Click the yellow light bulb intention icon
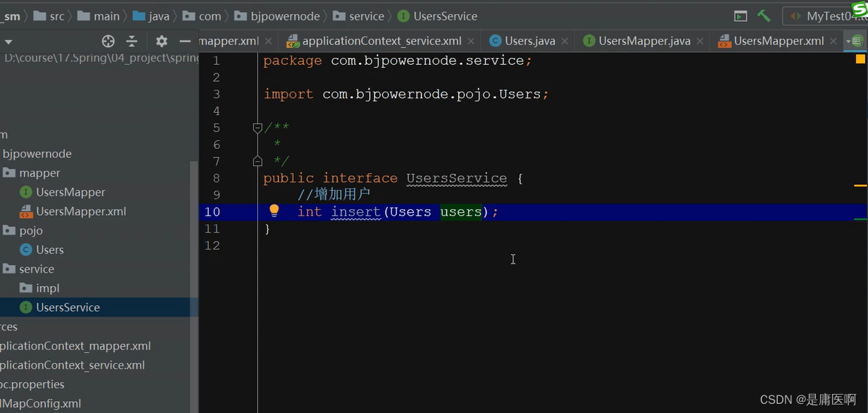The height and width of the screenshot is (413, 868). coord(274,211)
